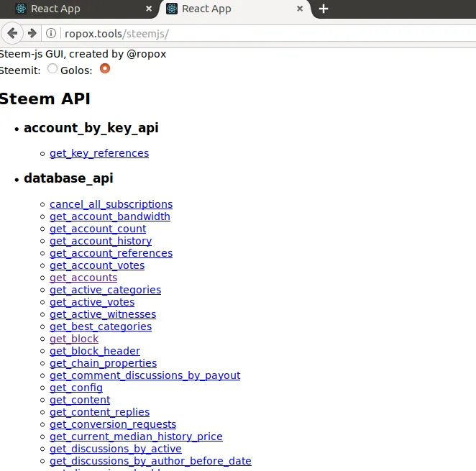Click the browser forward arrow button
Screen dimensions: 476x471
[x=32, y=33]
